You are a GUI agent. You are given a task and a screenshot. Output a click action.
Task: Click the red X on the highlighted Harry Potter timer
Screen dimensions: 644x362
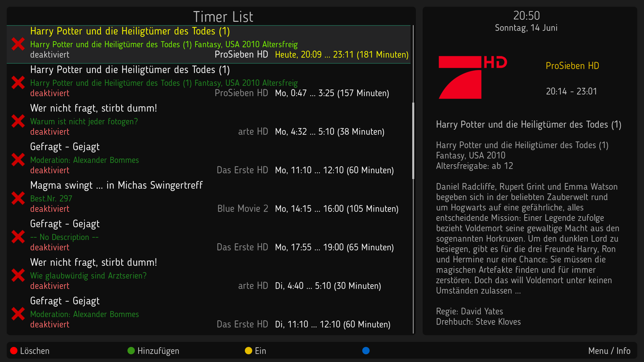(x=18, y=44)
